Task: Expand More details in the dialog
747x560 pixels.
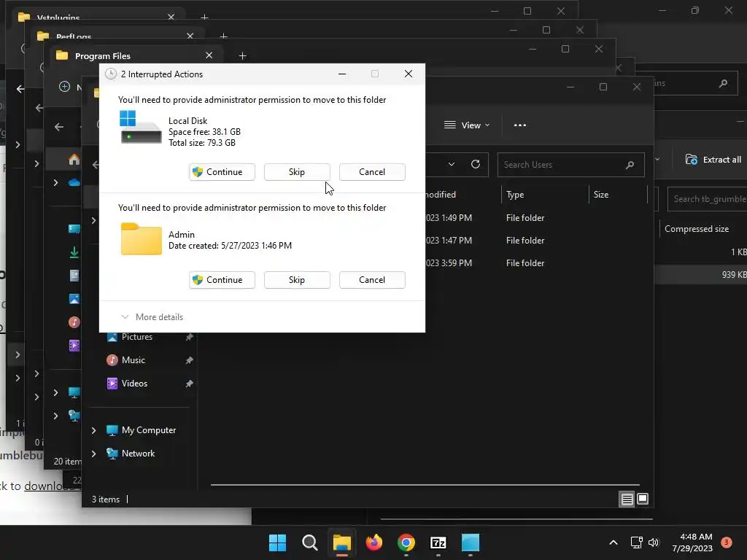Action: tap(152, 317)
